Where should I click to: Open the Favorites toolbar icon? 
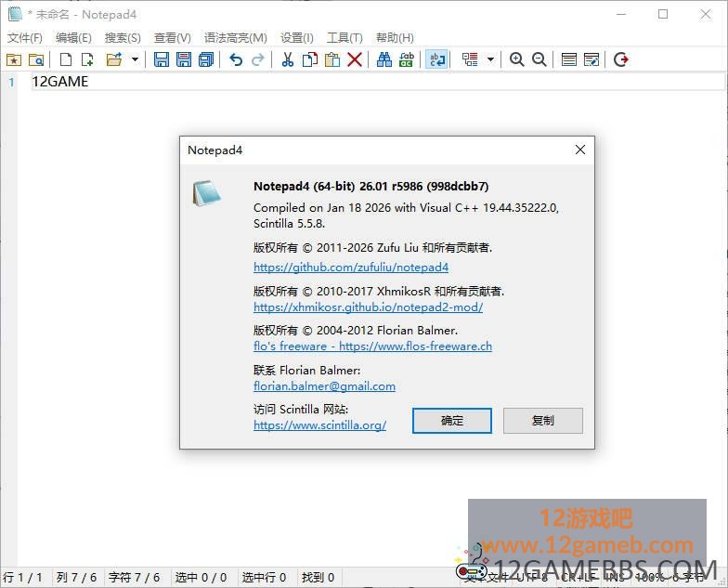click(x=13, y=59)
